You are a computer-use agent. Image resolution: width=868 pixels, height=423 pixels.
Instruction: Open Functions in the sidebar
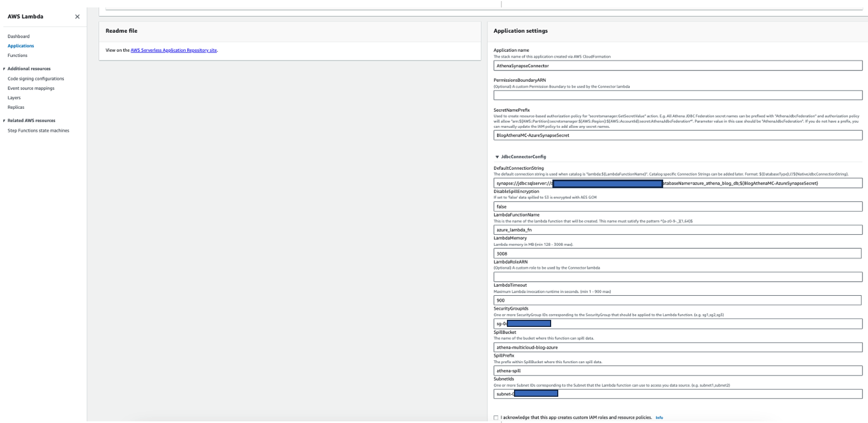click(17, 56)
